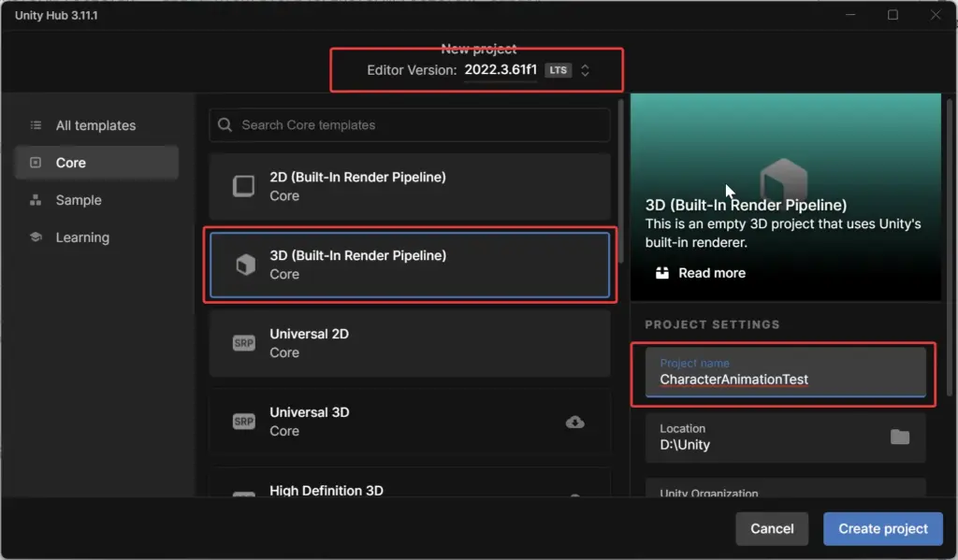Minimize the Unity Hub window
Viewport: 958px width, 560px height.
(850, 15)
